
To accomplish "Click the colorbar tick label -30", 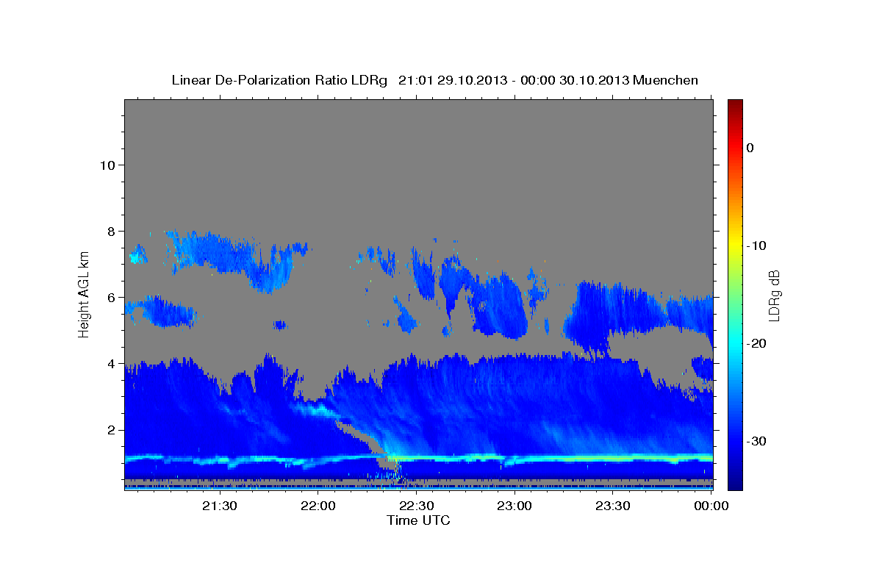I will pyautogui.click(x=756, y=441).
